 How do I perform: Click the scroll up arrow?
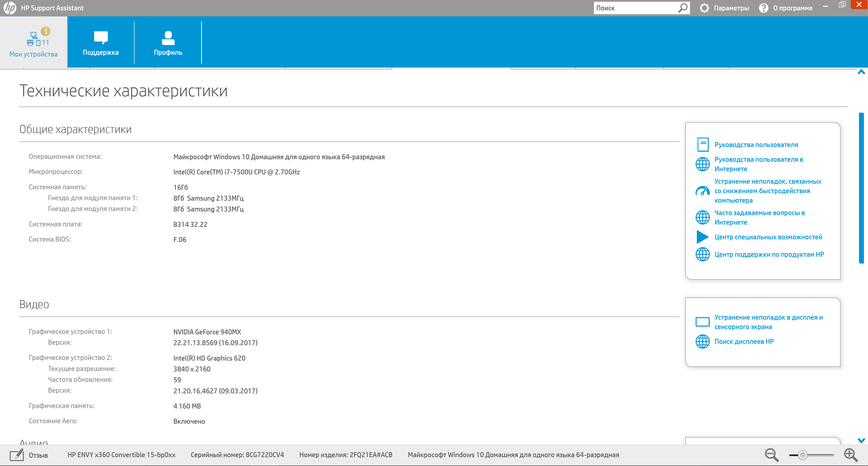coord(861,72)
